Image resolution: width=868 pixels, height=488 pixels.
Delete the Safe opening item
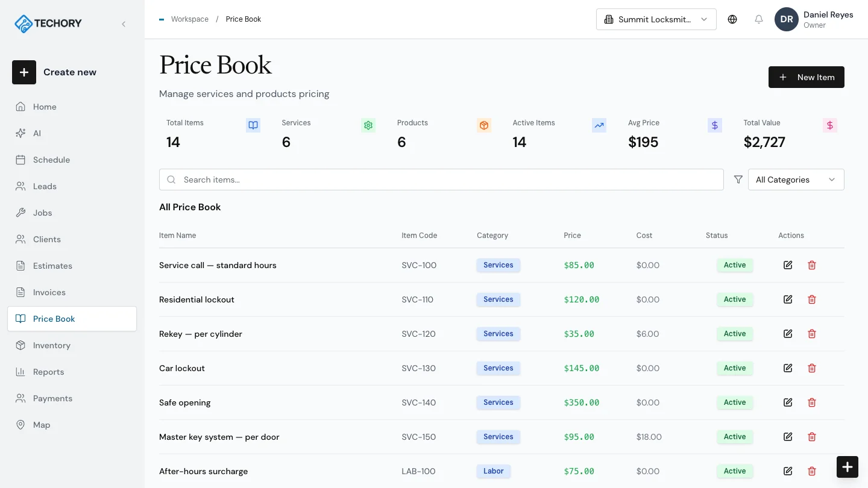[x=812, y=402]
